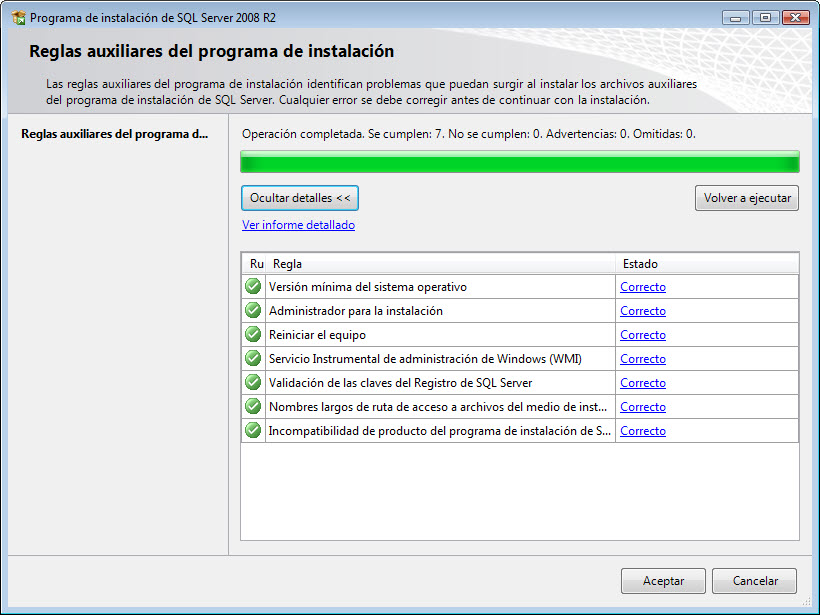The height and width of the screenshot is (615, 820).
Task: Click the SQL Server installer icon in the title bar
Action: [19, 18]
